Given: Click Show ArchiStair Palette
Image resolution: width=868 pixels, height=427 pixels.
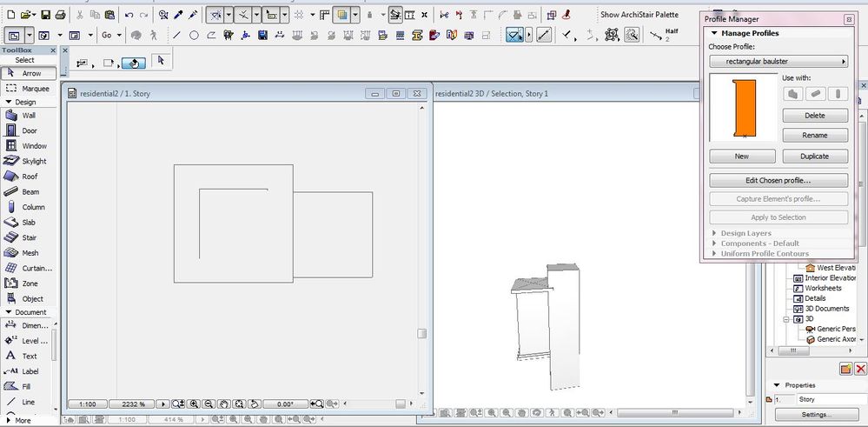Looking at the screenshot, I should pos(639,15).
